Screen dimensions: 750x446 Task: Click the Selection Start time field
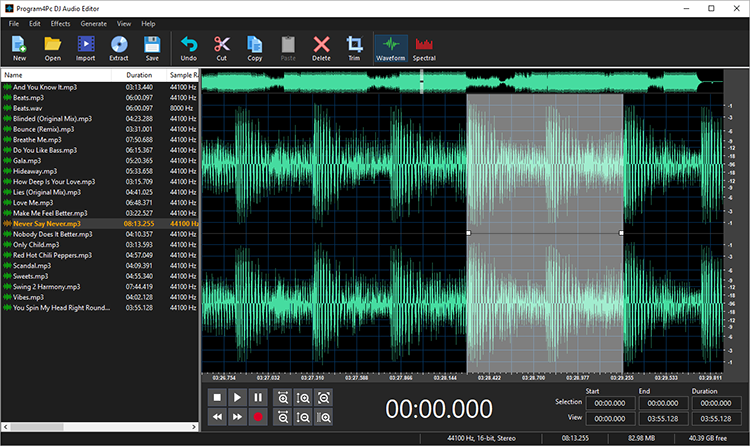point(610,402)
